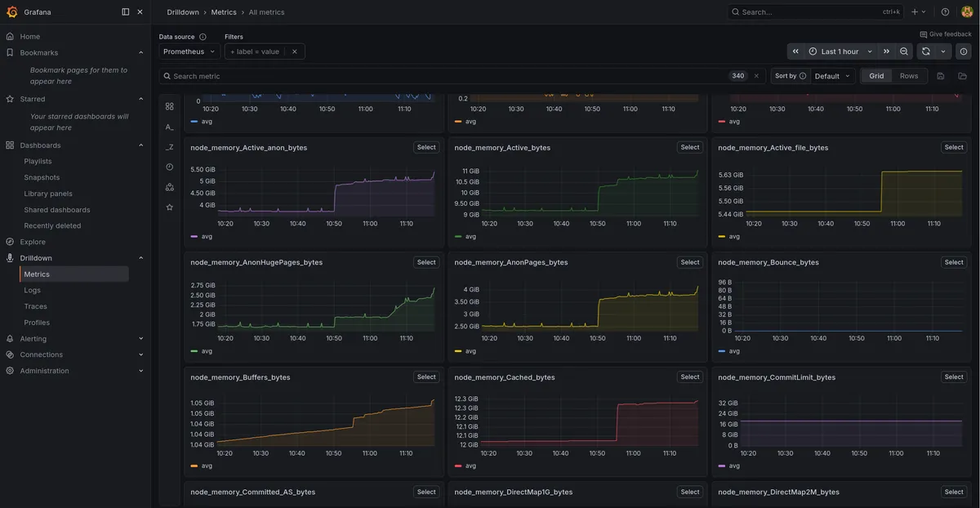Click the A_ prefix filter icon
The height and width of the screenshot is (508, 980).
coord(170,127)
